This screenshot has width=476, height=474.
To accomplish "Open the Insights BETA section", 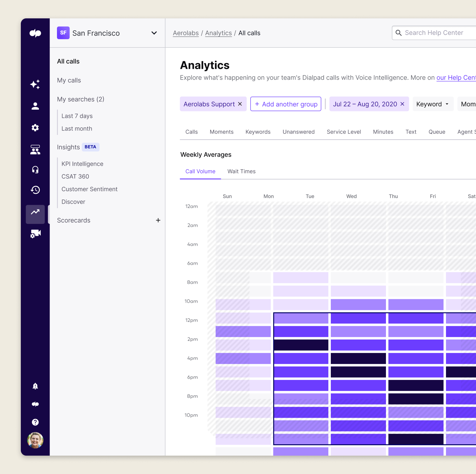I will click(78, 147).
